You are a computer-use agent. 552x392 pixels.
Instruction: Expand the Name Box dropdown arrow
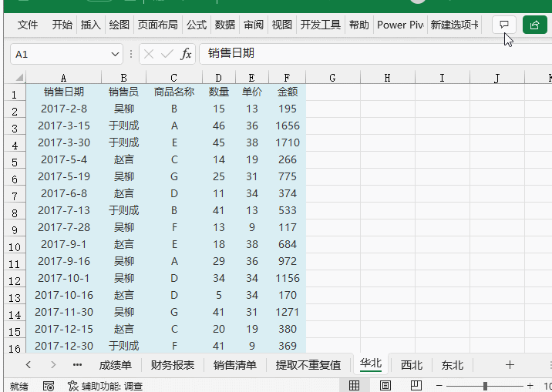(115, 54)
